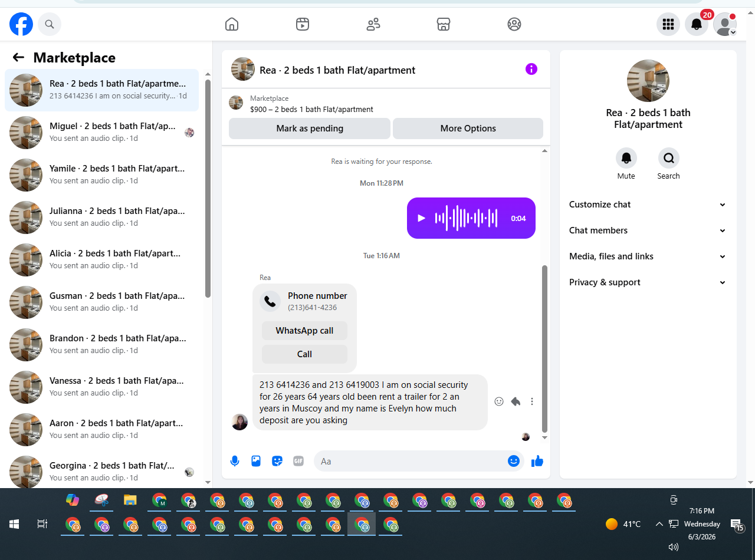Screen dimensions: 755x560
Task: Open the taskbar clock and calendar
Action: [702, 524]
